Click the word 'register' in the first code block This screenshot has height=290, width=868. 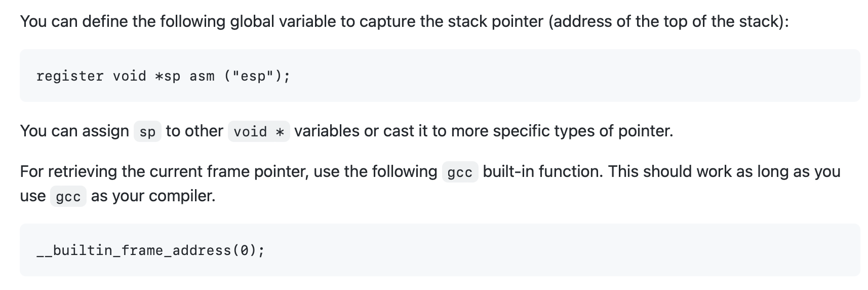point(70,76)
